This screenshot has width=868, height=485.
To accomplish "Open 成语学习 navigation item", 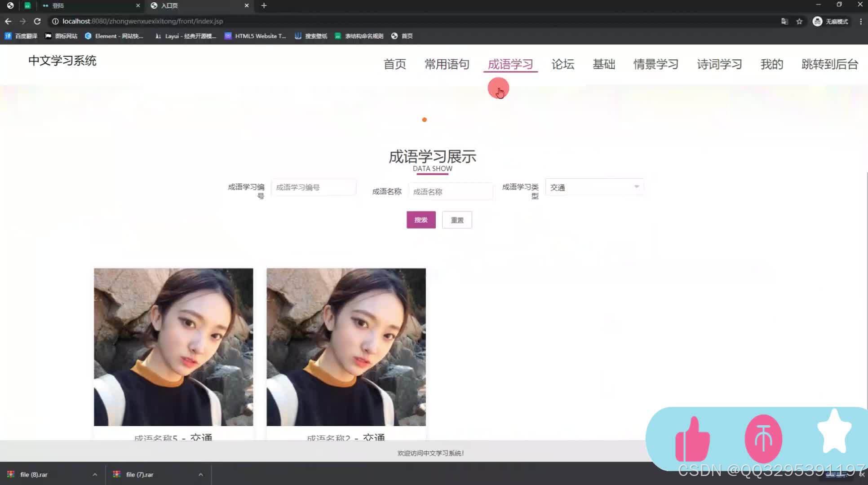I will click(x=510, y=64).
